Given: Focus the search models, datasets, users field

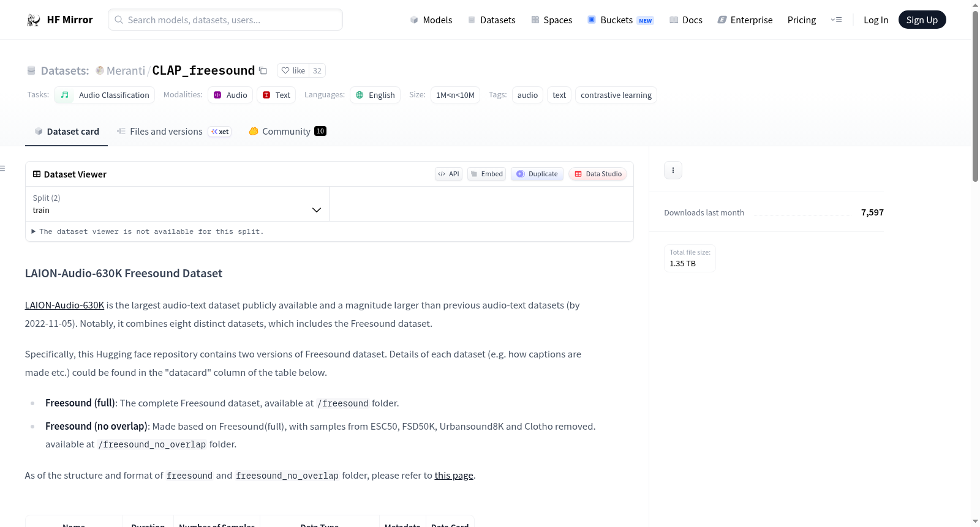Looking at the screenshot, I should point(225,20).
